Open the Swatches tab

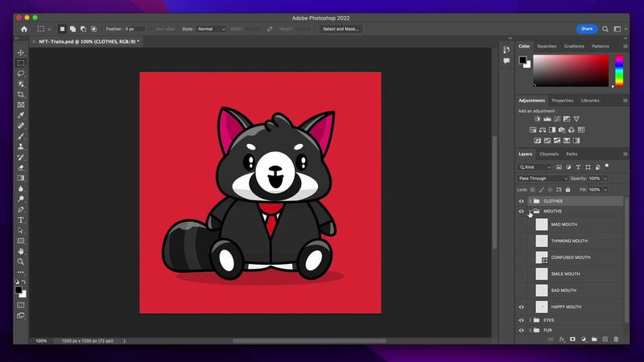[547, 47]
